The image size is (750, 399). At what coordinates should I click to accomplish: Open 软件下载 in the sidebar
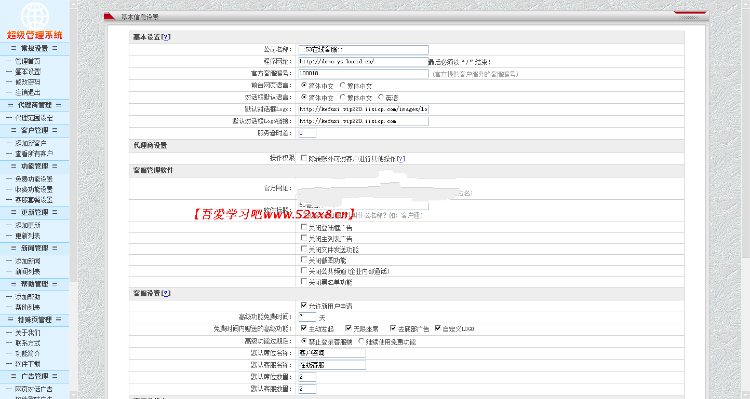[28, 364]
